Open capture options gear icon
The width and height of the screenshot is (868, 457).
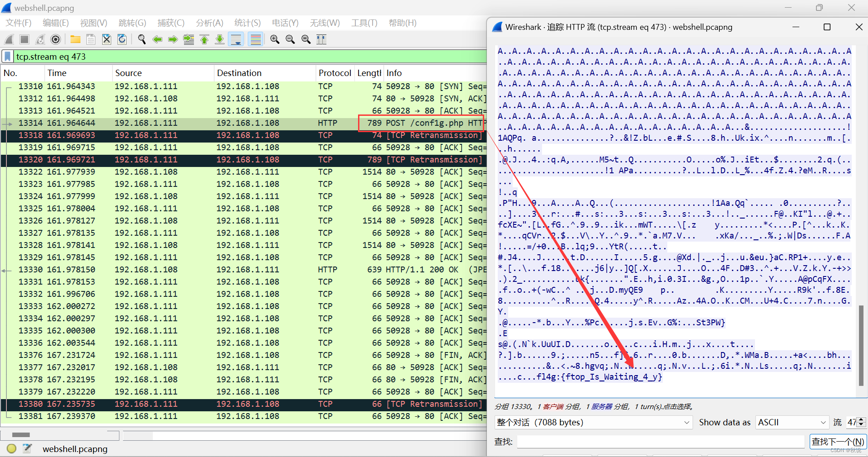coord(56,39)
